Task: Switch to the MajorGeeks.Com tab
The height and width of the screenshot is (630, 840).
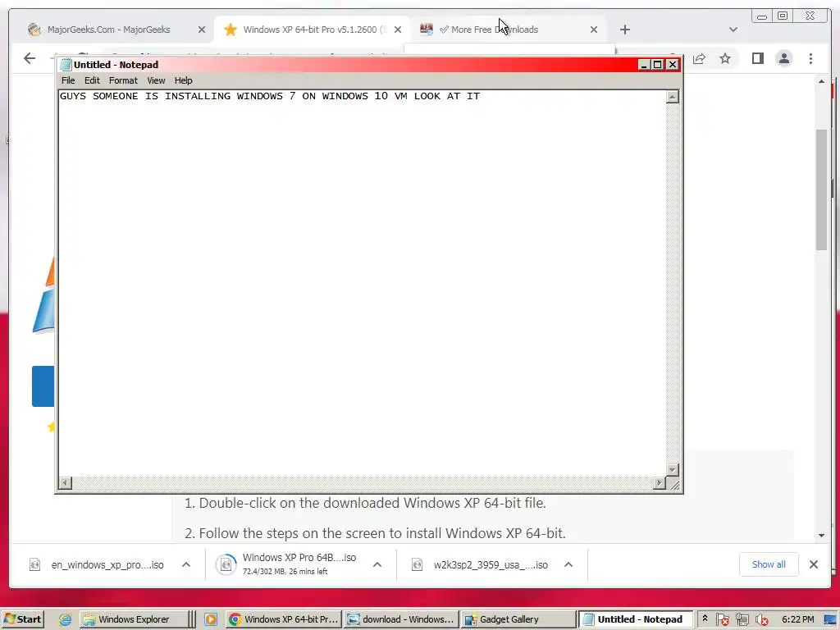Action: [x=109, y=30]
